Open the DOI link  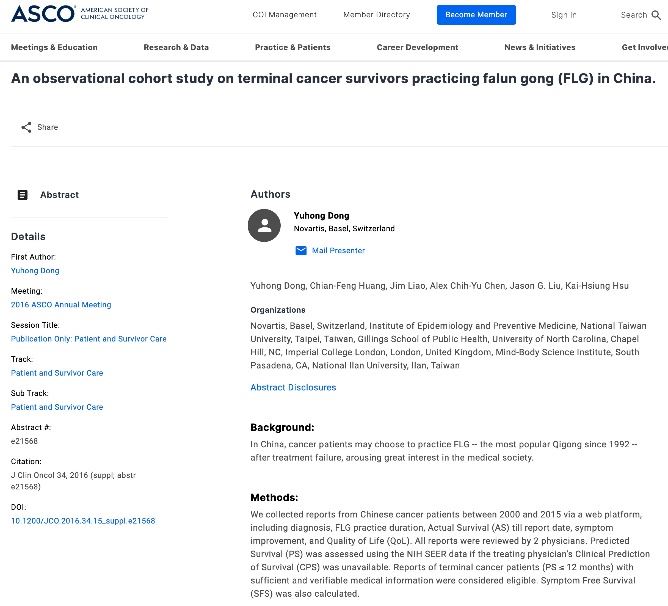coord(83,521)
